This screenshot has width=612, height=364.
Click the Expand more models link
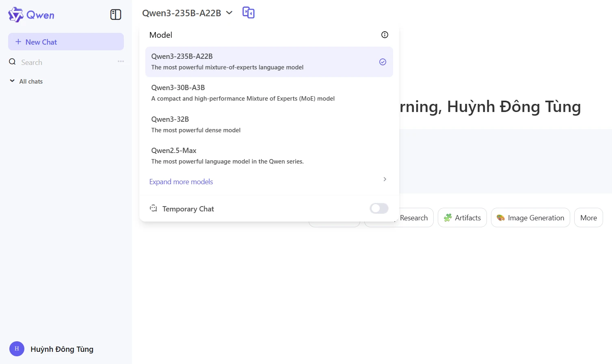(x=181, y=182)
